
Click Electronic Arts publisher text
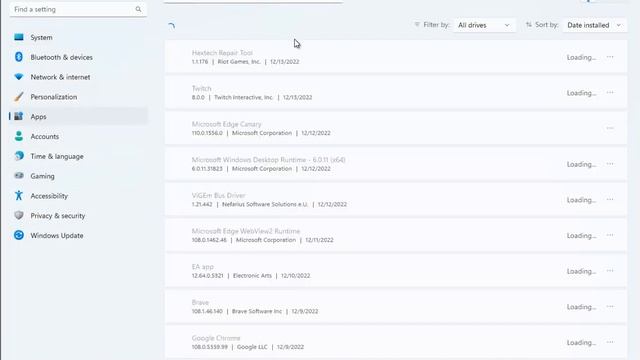point(252,276)
